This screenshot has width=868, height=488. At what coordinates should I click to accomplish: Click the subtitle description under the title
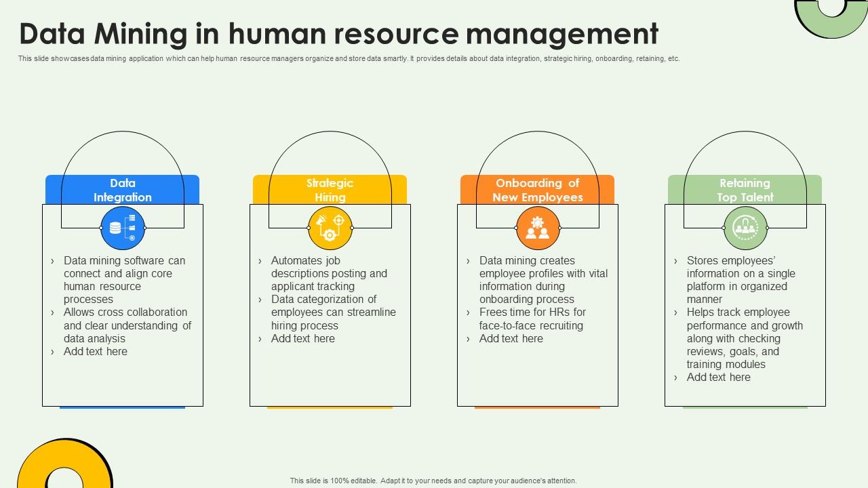coord(349,59)
